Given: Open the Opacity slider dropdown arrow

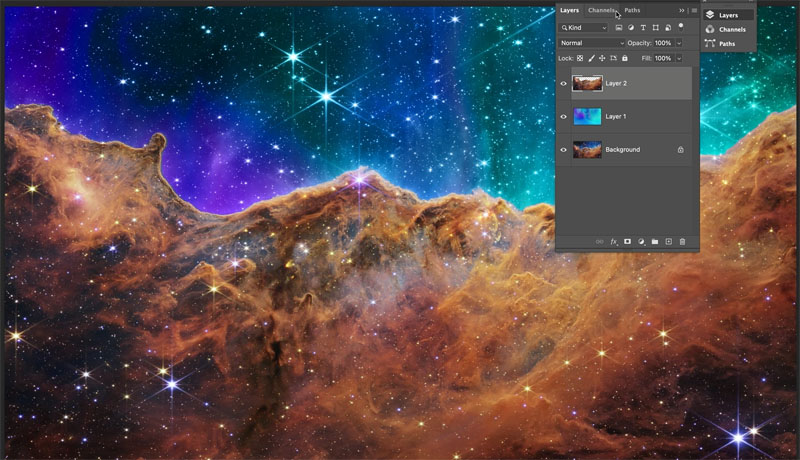Looking at the screenshot, I should pos(679,43).
